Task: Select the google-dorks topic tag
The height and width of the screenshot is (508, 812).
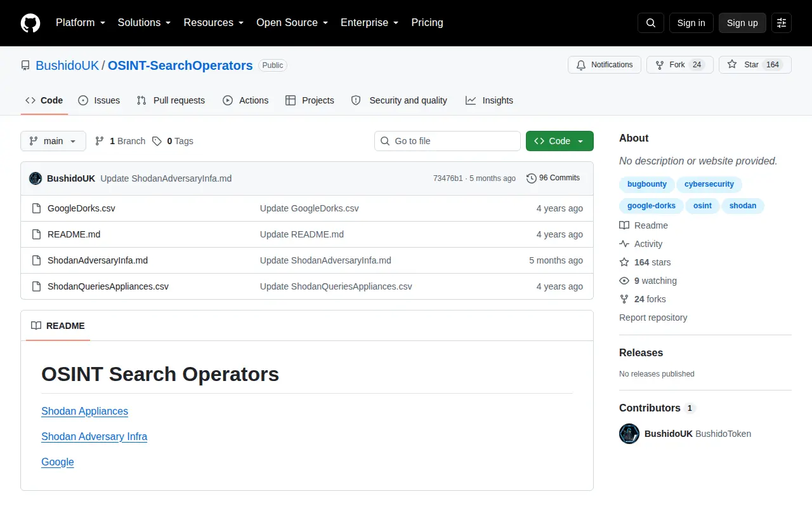Action: click(x=652, y=206)
